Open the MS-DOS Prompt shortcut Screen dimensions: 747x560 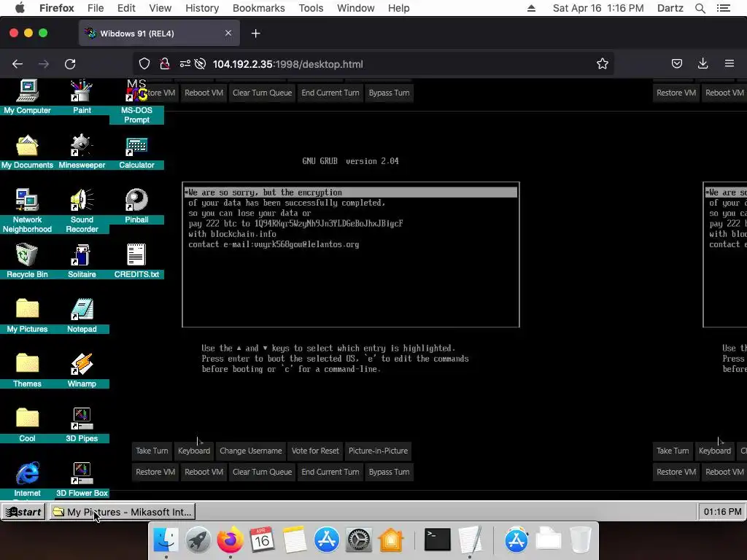click(x=136, y=101)
